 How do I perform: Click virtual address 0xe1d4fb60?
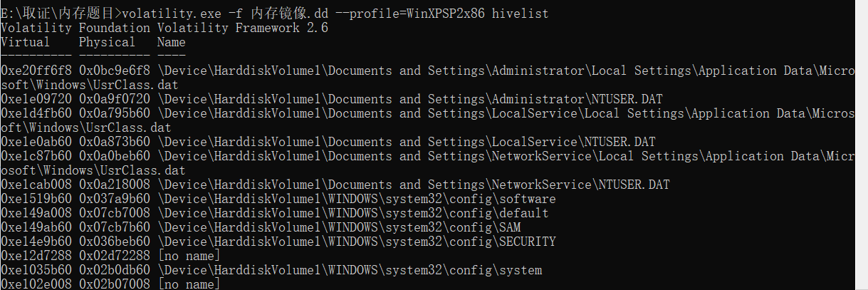tap(36, 113)
